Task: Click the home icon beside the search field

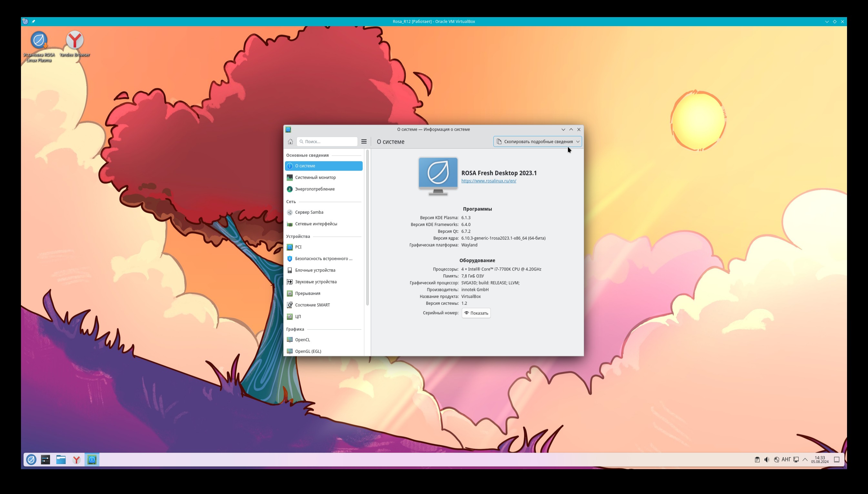Action: point(290,141)
